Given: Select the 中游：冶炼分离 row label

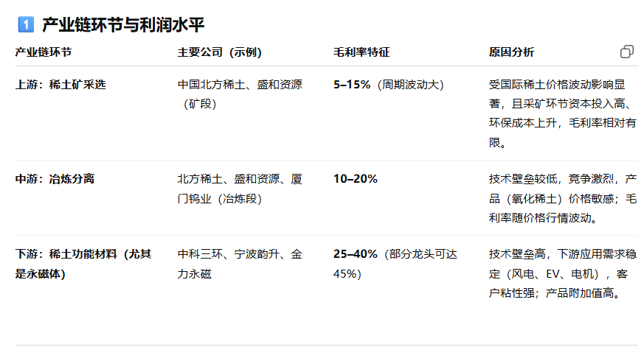Looking at the screenshot, I should point(55,179).
